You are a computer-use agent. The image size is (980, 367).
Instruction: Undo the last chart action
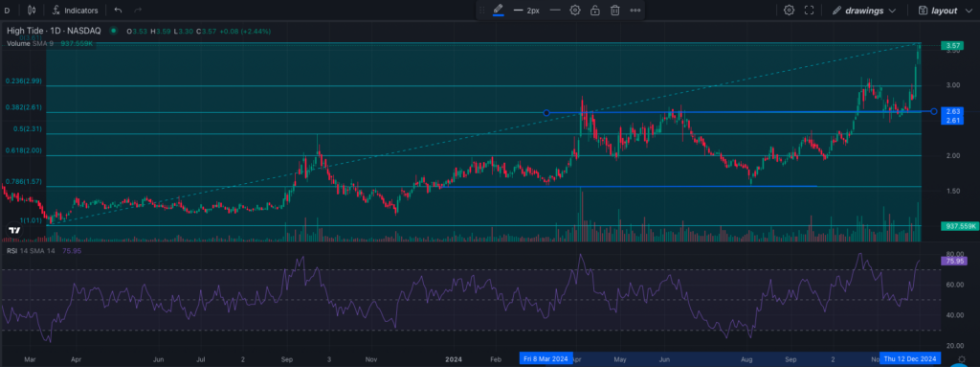pyautogui.click(x=118, y=11)
